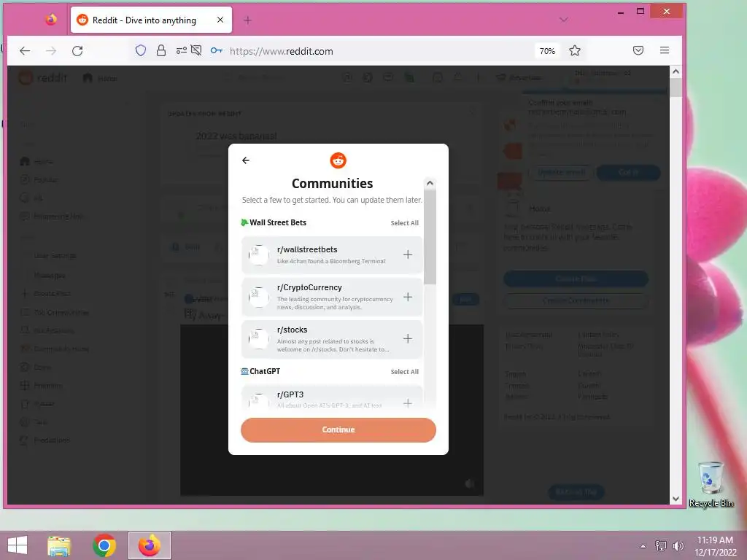Click the r/CryptoCurrency community avatar

(x=259, y=297)
